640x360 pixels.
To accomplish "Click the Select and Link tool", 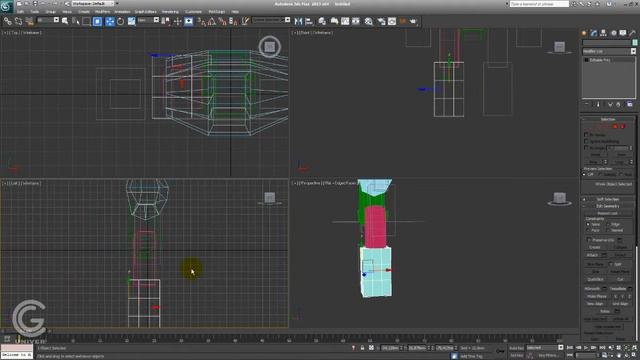I will pyautogui.click(x=8, y=21).
